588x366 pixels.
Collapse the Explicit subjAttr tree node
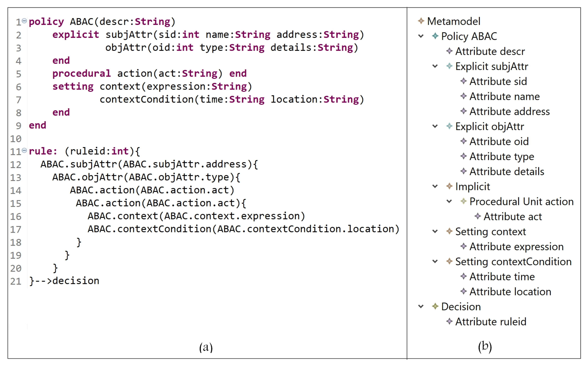point(435,66)
